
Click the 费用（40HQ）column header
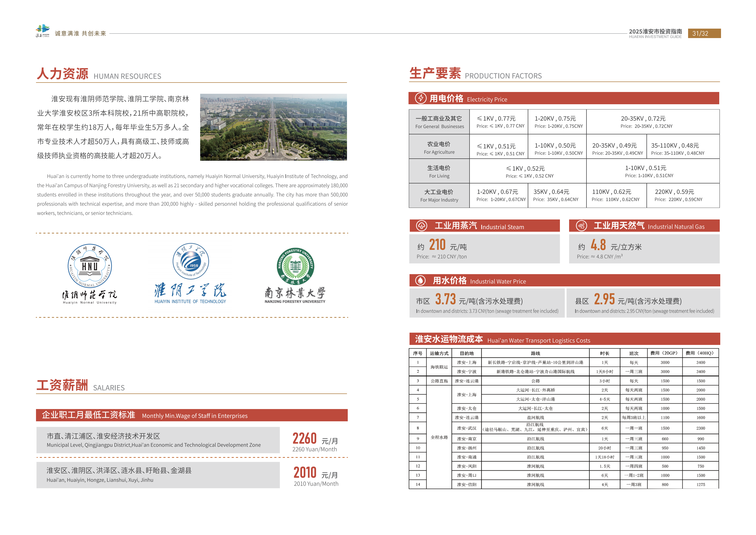click(700, 353)
